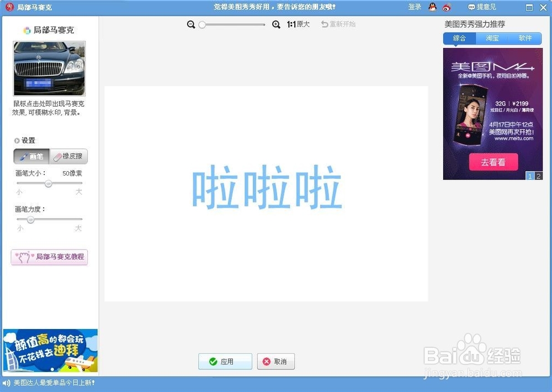Switch to the 橡皮擦 eraser tool
Screen dimensions: 552x392
point(68,156)
